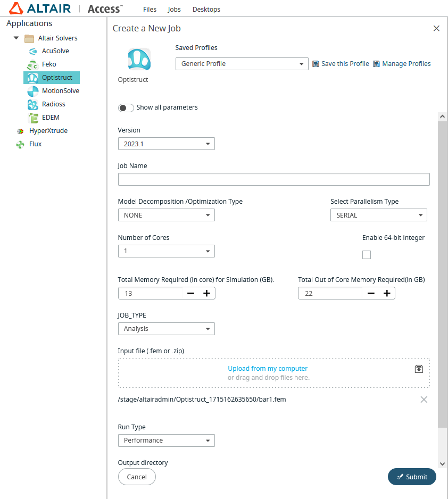Switch to the Desktops tab
The width and height of the screenshot is (448, 499).
(206, 10)
